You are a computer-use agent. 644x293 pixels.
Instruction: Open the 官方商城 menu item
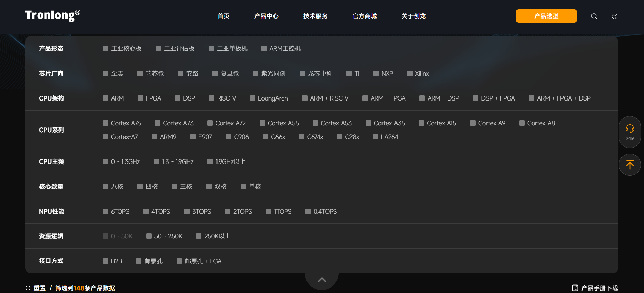click(365, 16)
